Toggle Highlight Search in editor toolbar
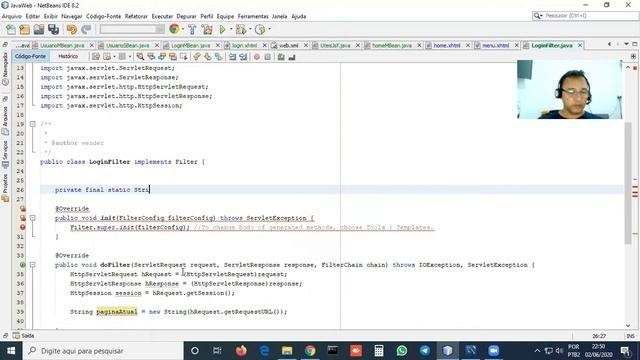Screen dimensions: 640x360 click(173, 57)
